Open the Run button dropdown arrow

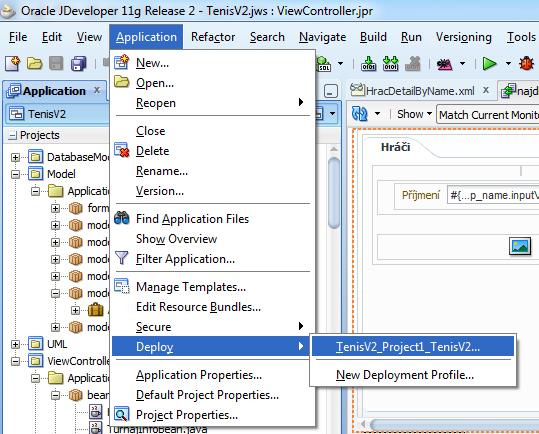[508, 64]
